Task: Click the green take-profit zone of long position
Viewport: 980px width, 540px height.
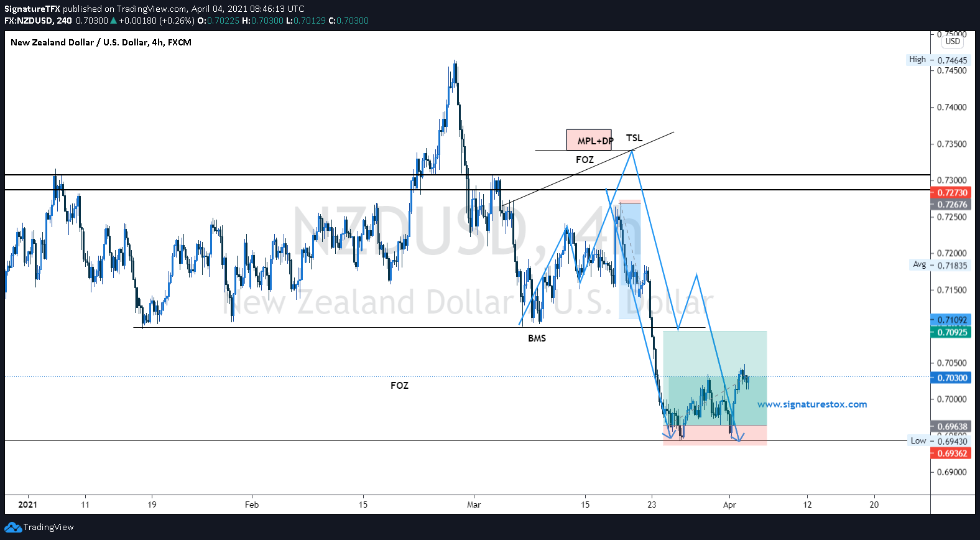Action: (714, 378)
